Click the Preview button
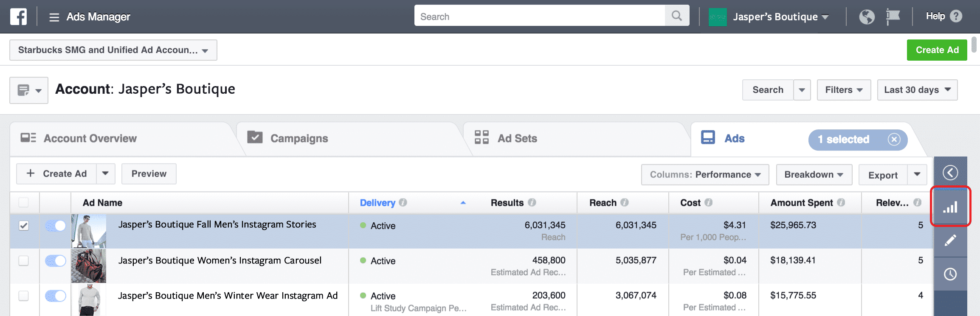The width and height of the screenshot is (980, 316). [x=149, y=173]
